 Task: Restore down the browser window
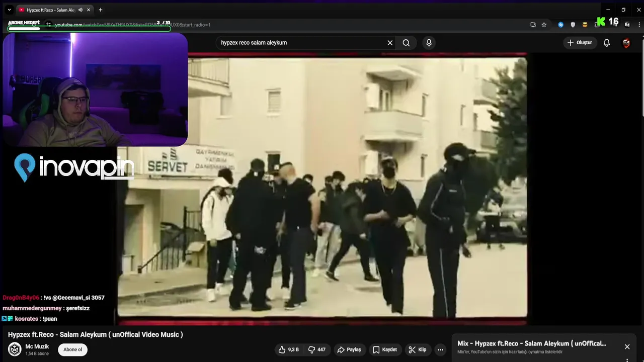[623, 10]
